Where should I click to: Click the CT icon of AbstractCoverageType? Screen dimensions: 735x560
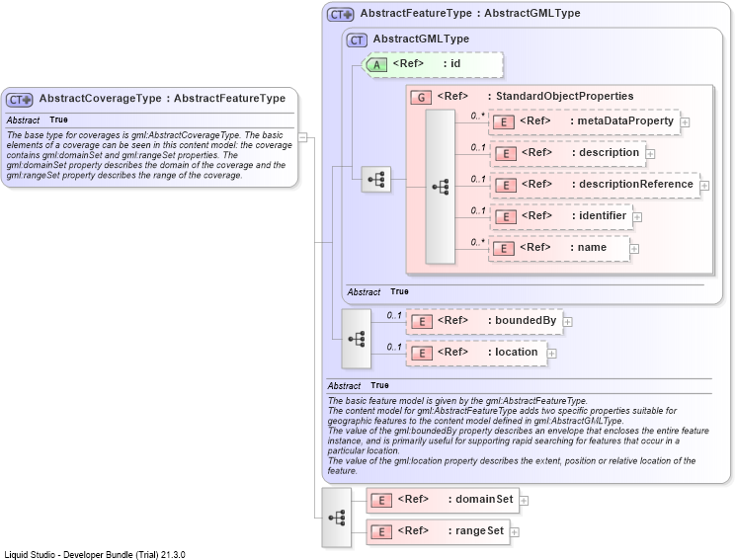point(19,100)
